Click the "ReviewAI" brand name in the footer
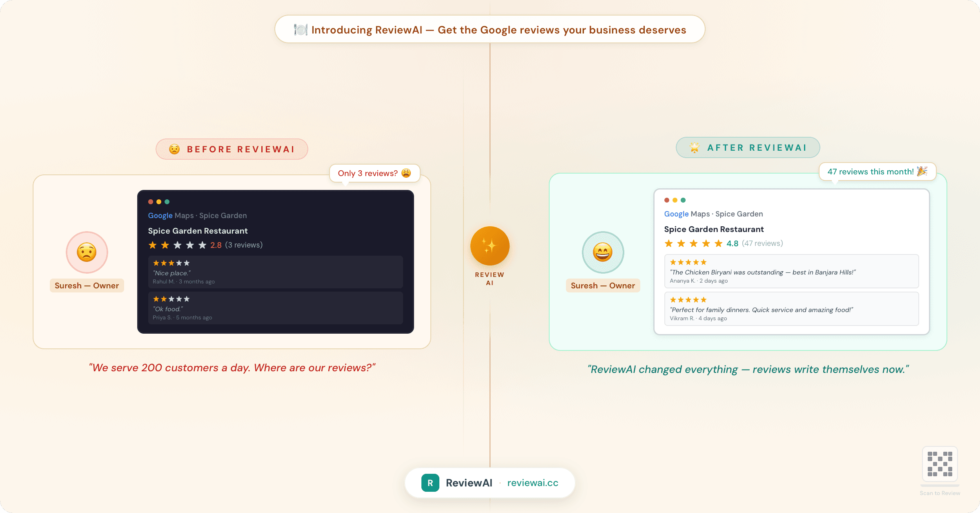This screenshot has width=980, height=513. click(469, 483)
